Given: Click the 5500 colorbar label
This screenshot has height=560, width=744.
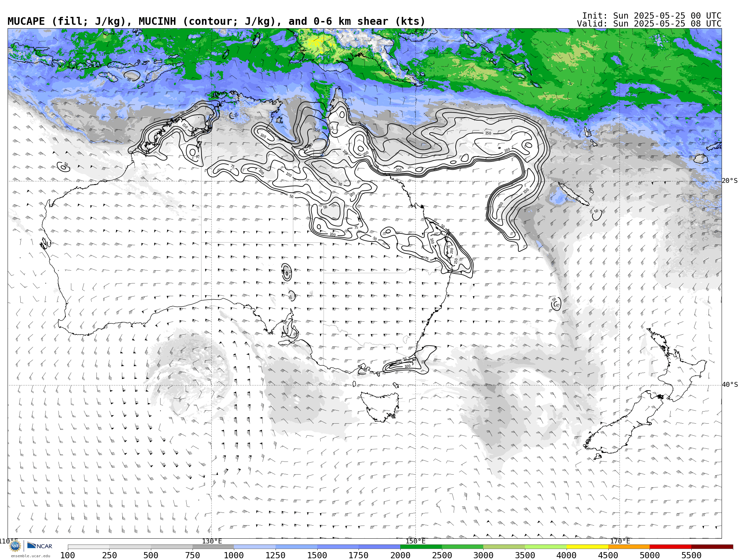Looking at the screenshot, I should (x=691, y=555).
